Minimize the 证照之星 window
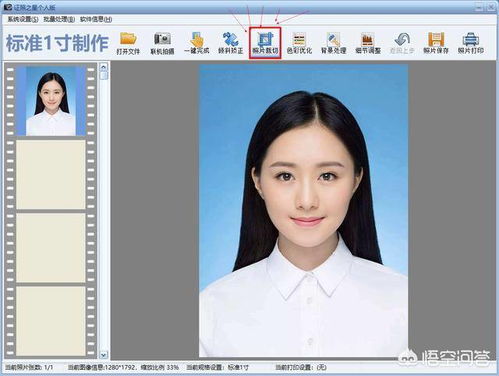This screenshot has width=499, height=376. coord(479,7)
